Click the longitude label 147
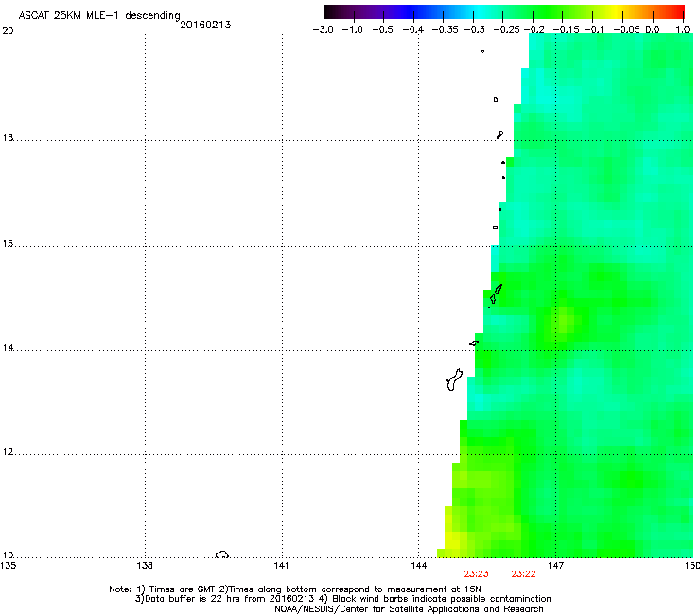Image resolution: width=700 pixels, height=615 pixels. [x=555, y=566]
